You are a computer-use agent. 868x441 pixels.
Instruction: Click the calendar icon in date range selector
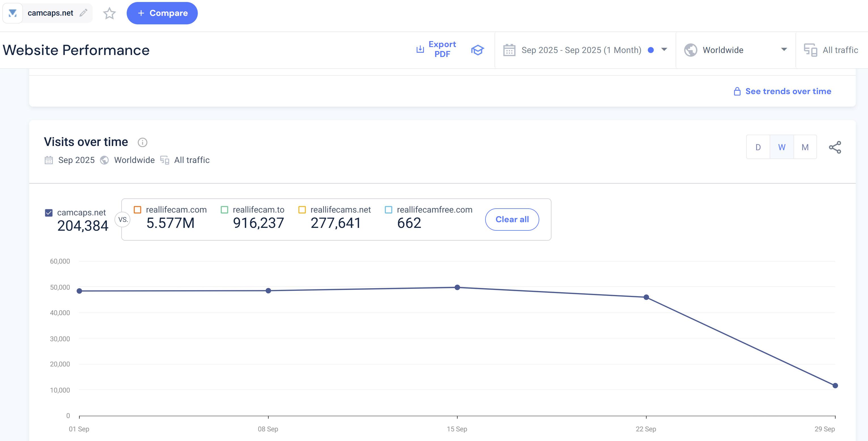point(509,50)
